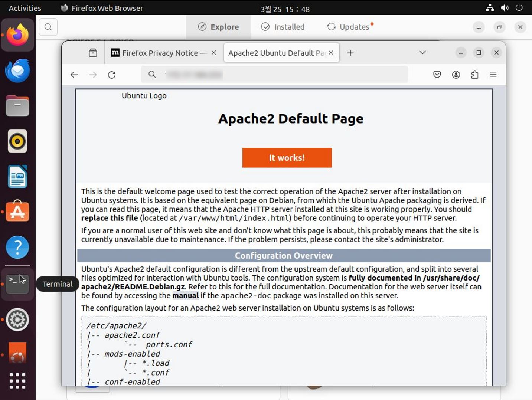Screen dimensions: 532x400
Task: Click the 'Ubuntu Logo' image placeholder text
Action: pyautogui.click(x=144, y=96)
